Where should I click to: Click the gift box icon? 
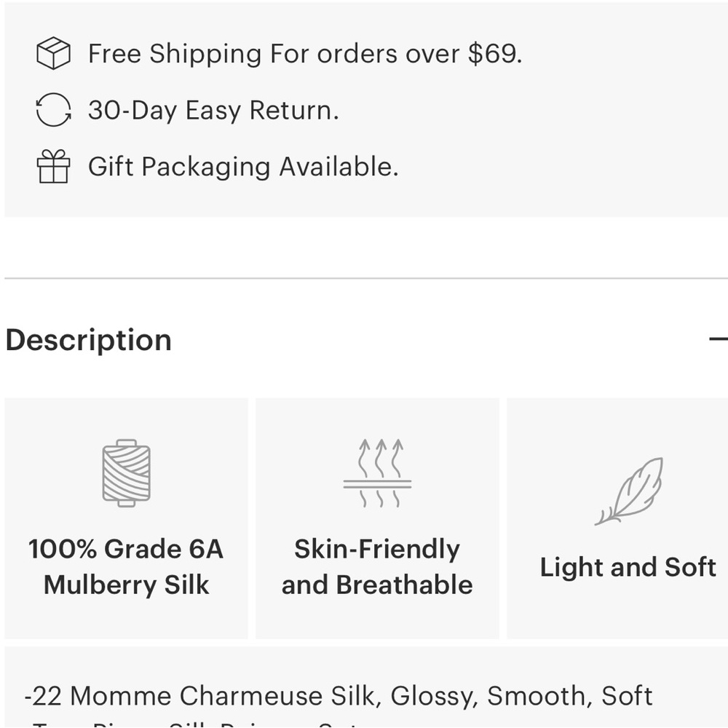53,167
